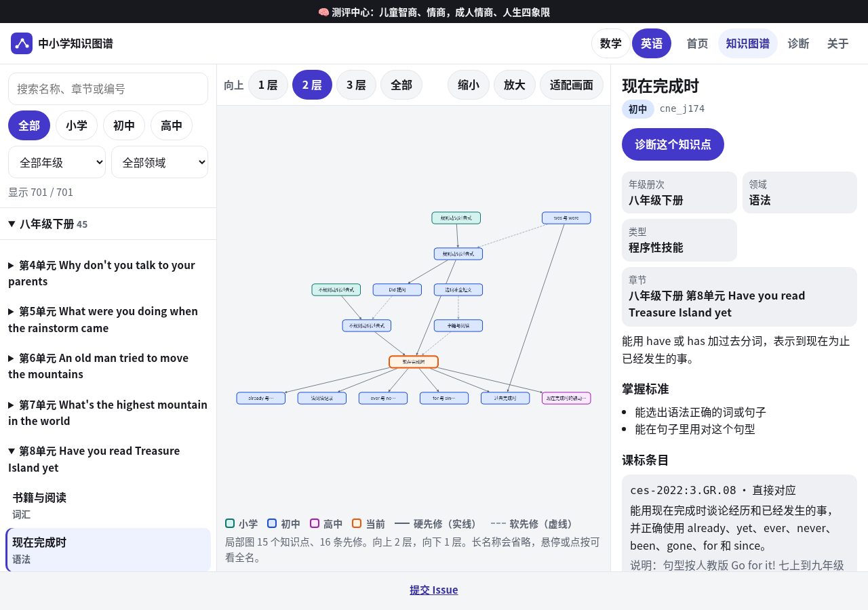Click the 放大 zoom-in button

coord(515,85)
